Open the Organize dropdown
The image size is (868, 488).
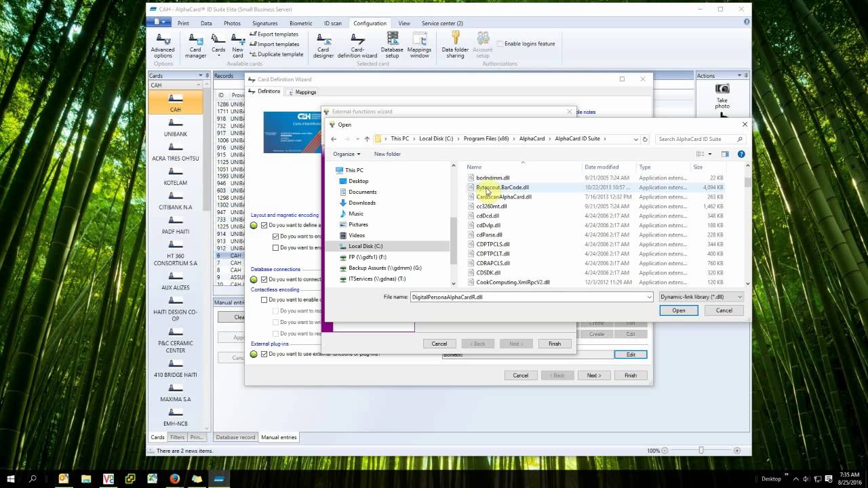(347, 154)
